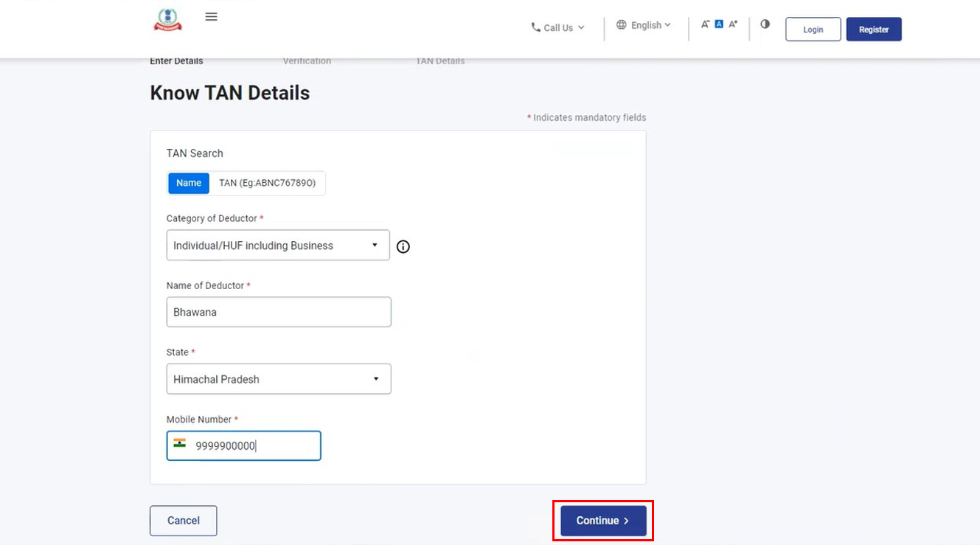Click the Continue button
Image resolution: width=980 pixels, height=545 pixels.
tap(602, 520)
